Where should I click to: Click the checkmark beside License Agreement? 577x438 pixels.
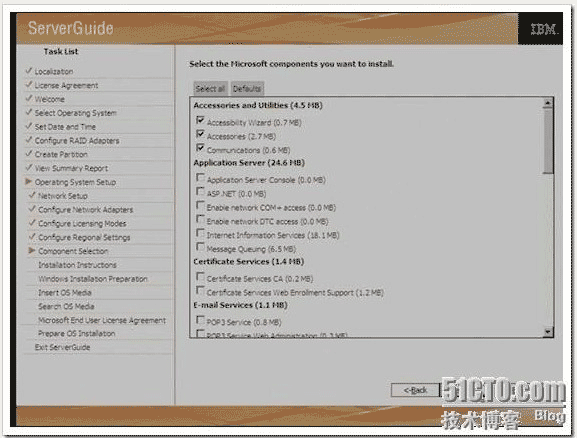28,84
